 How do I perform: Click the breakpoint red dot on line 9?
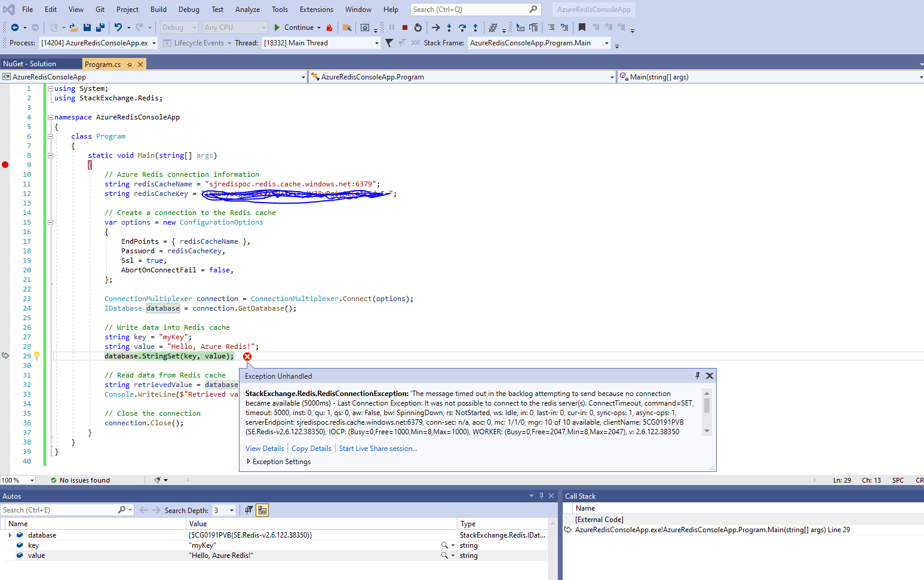[x=5, y=165]
